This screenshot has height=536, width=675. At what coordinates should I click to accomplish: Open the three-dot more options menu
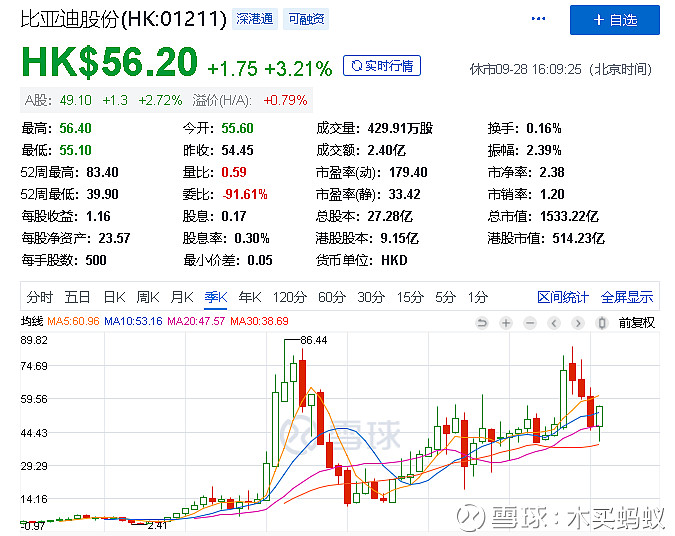tap(539, 19)
